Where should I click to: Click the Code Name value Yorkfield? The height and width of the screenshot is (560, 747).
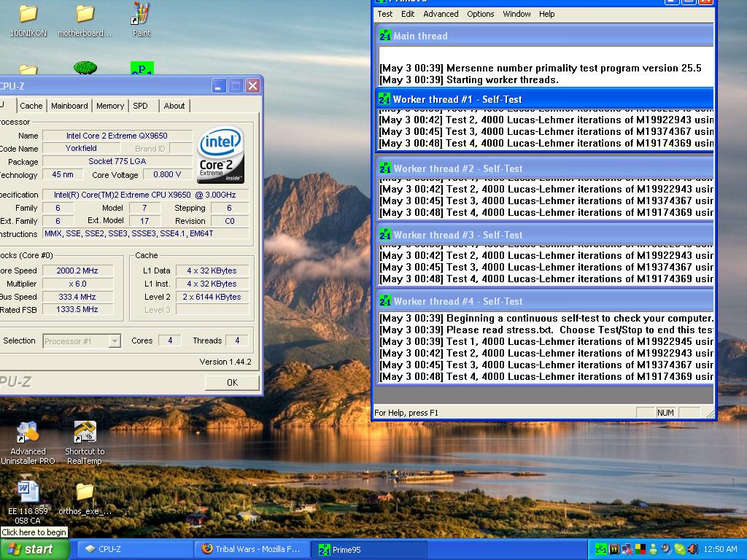point(81,149)
